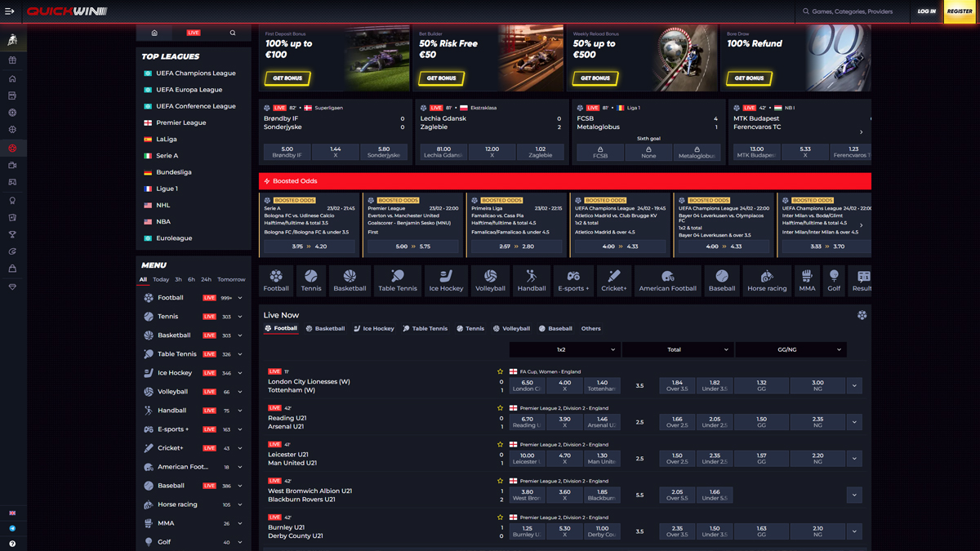Open the UEFA Champions League link
Screen dimensions: 980x551
[x=196, y=73]
